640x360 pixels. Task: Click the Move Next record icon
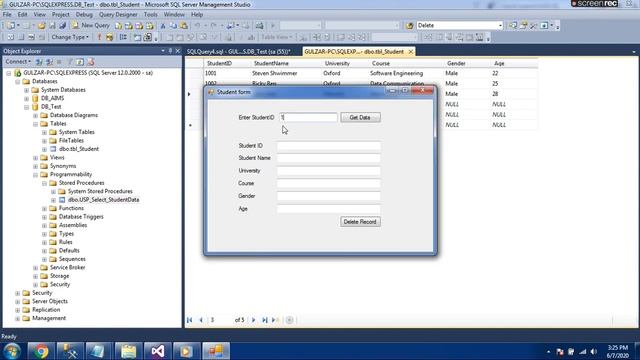(253, 320)
